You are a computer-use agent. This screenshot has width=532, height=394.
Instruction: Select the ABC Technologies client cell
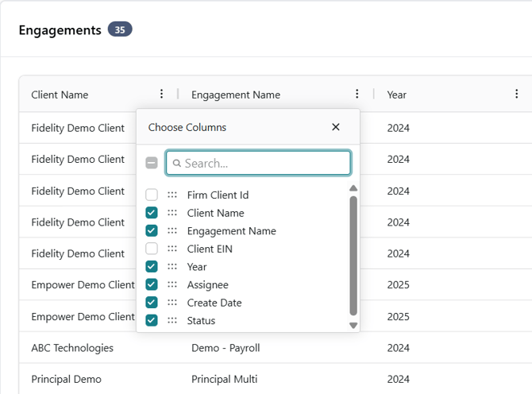coord(72,348)
